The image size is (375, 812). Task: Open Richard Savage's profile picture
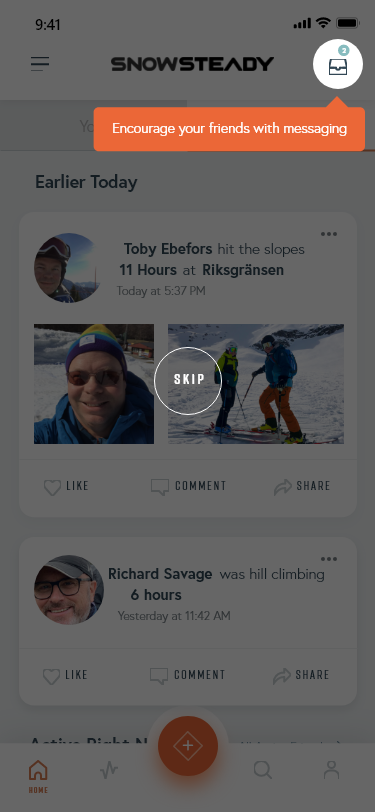69,590
